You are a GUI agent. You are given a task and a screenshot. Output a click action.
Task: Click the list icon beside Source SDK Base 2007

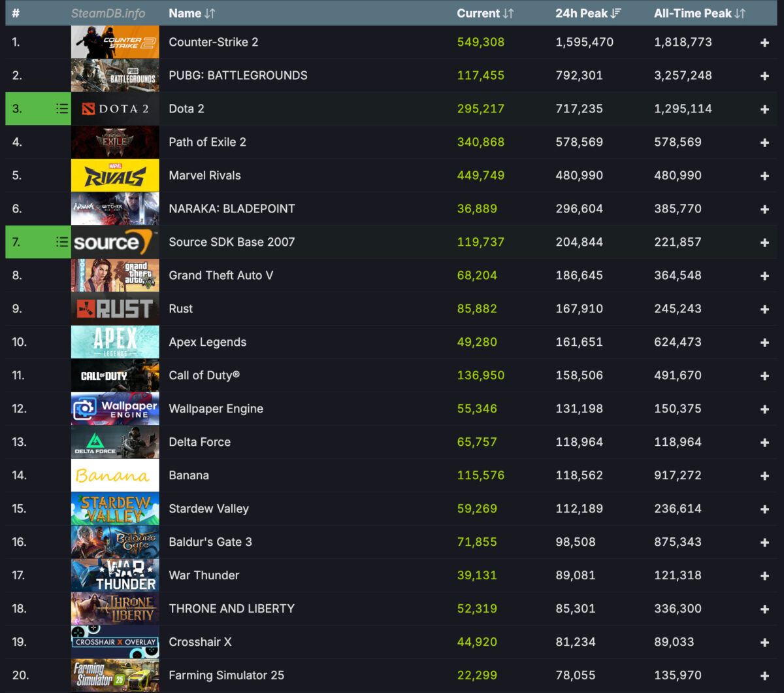click(x=62, y=241)
